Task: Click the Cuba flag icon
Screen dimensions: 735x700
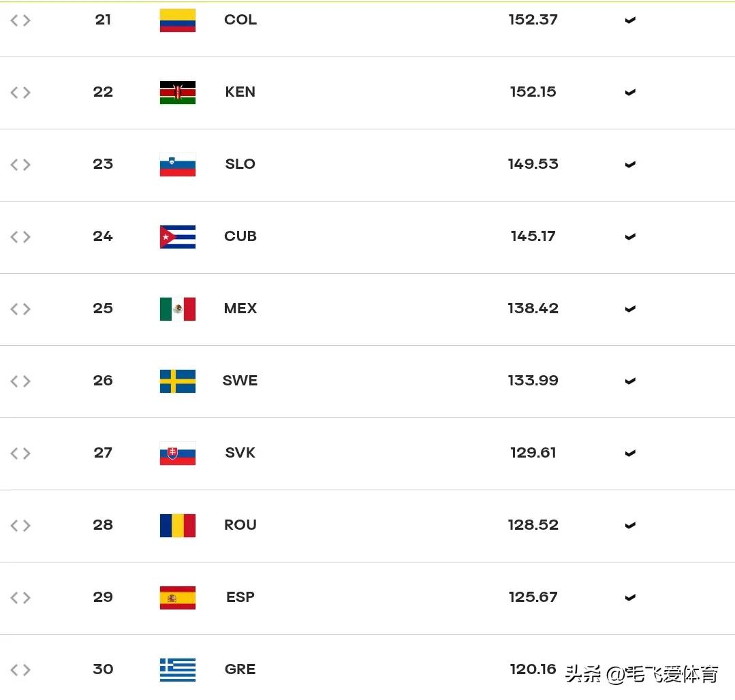Action: pos(178,236)
